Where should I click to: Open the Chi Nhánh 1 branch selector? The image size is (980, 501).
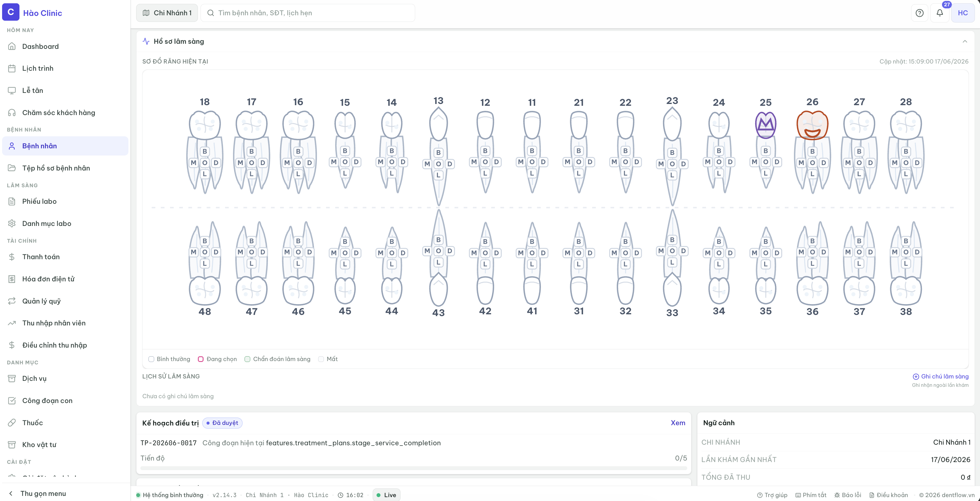point(167,13)
